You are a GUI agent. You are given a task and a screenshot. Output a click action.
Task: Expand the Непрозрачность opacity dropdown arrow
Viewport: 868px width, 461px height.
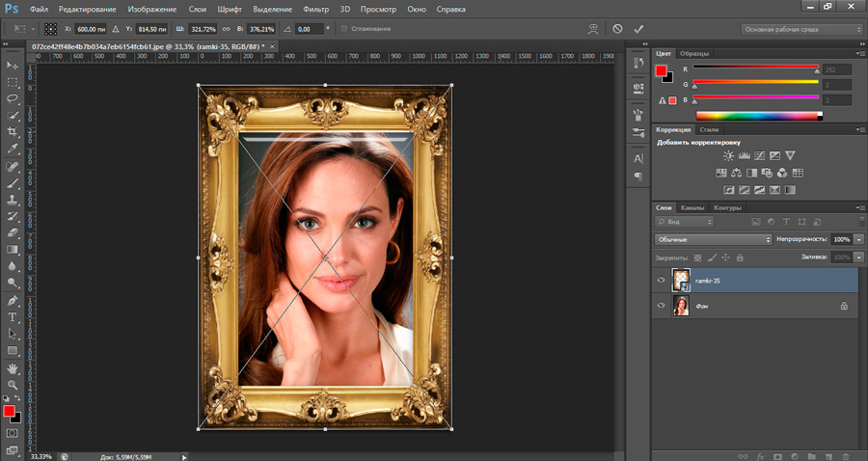[x=858, y=238]
